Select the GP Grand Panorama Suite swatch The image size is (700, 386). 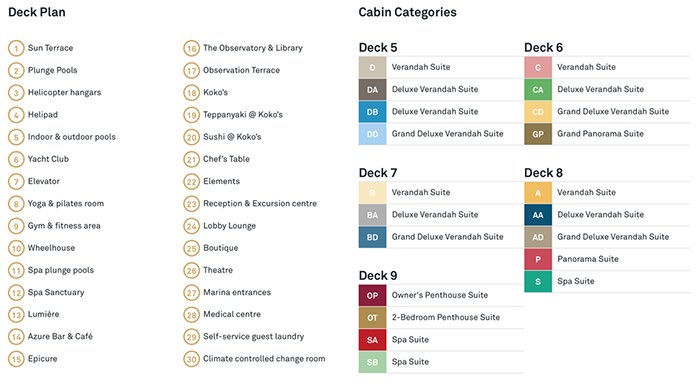(538, 134)
